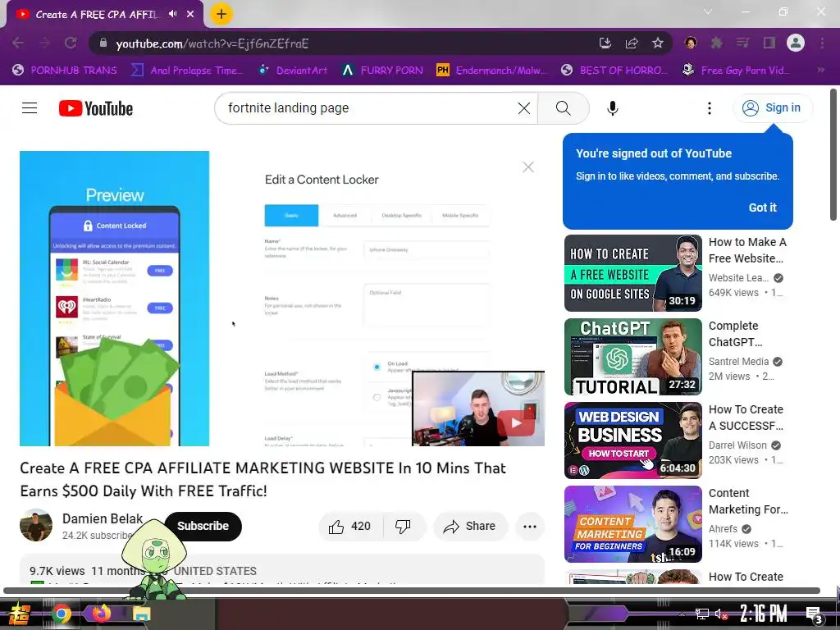This screenshot has width=840, height=630.
Task: Open the Start menu button
Action: 20,613
